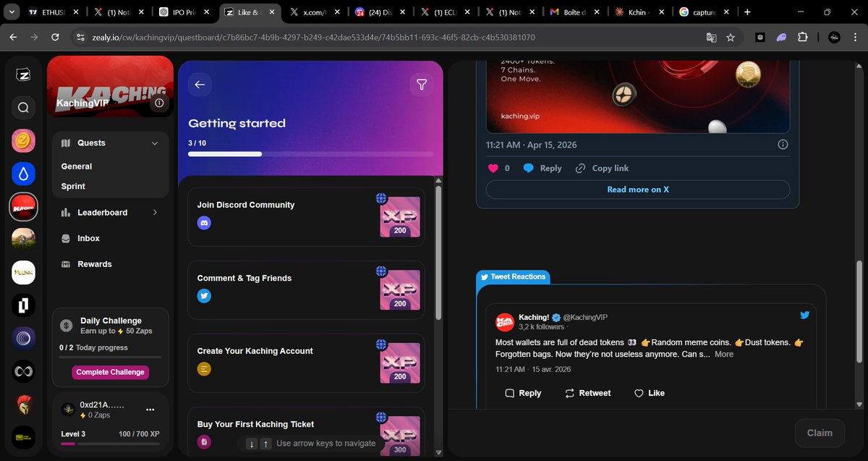
Task: Open the Plonk yellow community icon
Action: [x=23, y=273]
